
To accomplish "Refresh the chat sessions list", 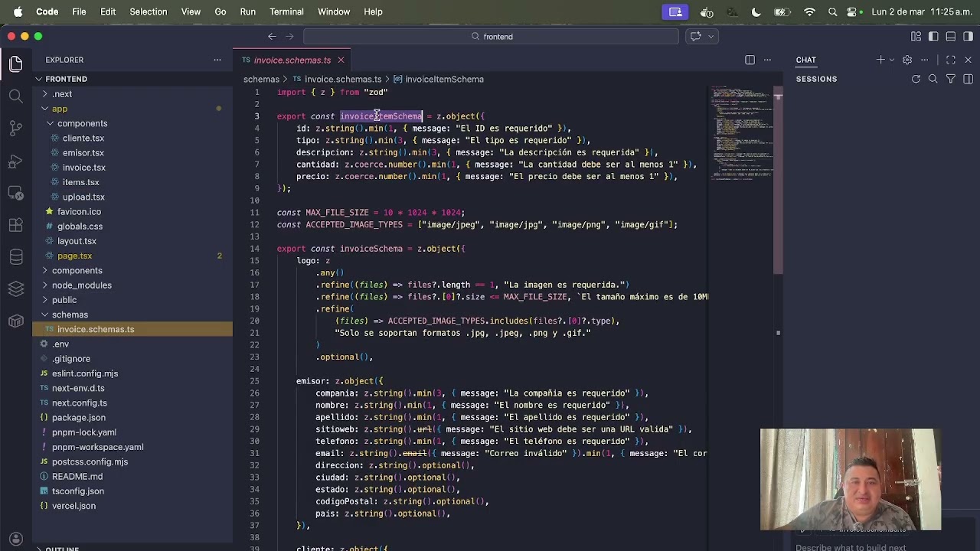I will (x=916, y=79).
